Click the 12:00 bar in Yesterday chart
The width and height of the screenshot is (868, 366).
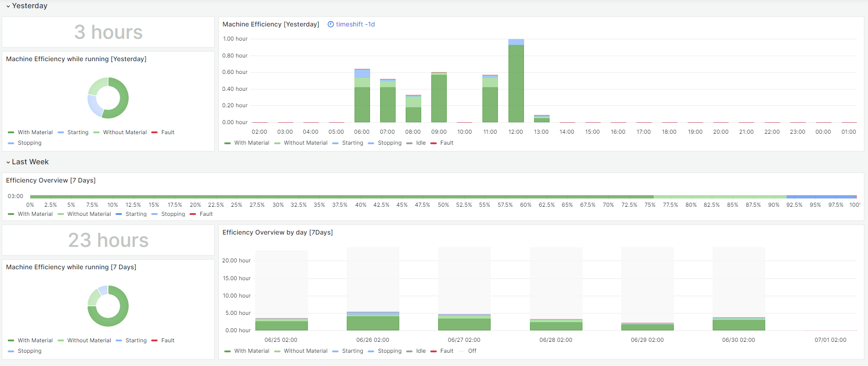[x=516, y=82]
